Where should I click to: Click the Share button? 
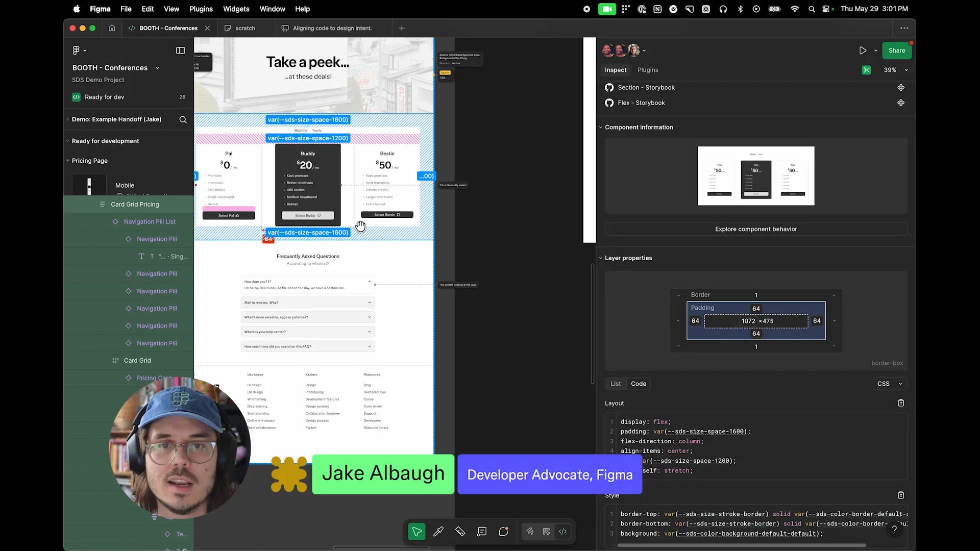(x=896, y=50)
